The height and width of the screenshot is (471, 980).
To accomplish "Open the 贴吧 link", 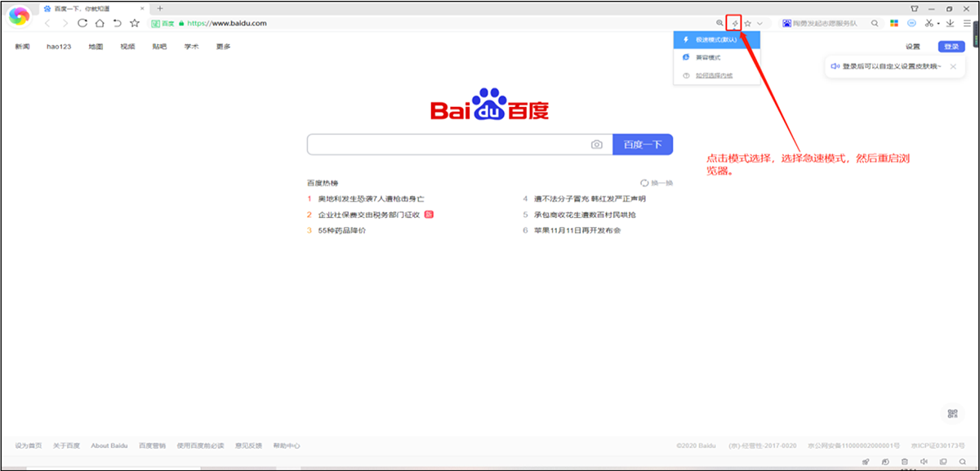I will (x=159, y=47).
